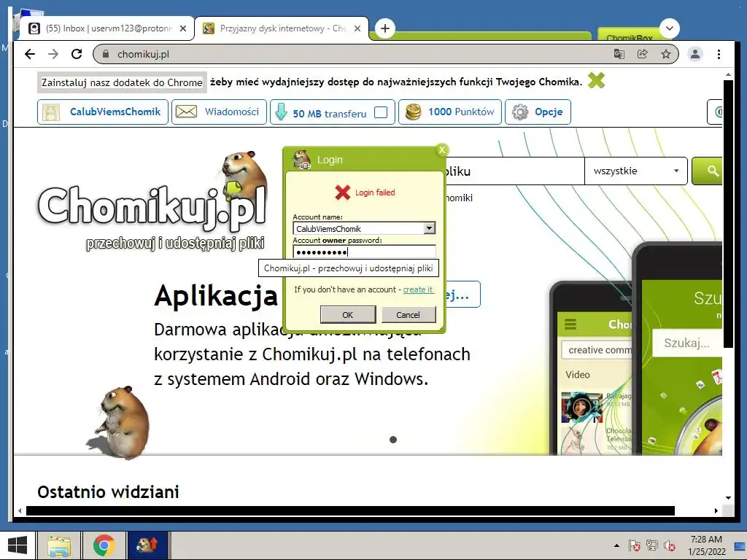Image resolution: width=747 pixels, height=560 pixels.
Task: Go back to the previous browser page
Action: click(x=30, y=54)
